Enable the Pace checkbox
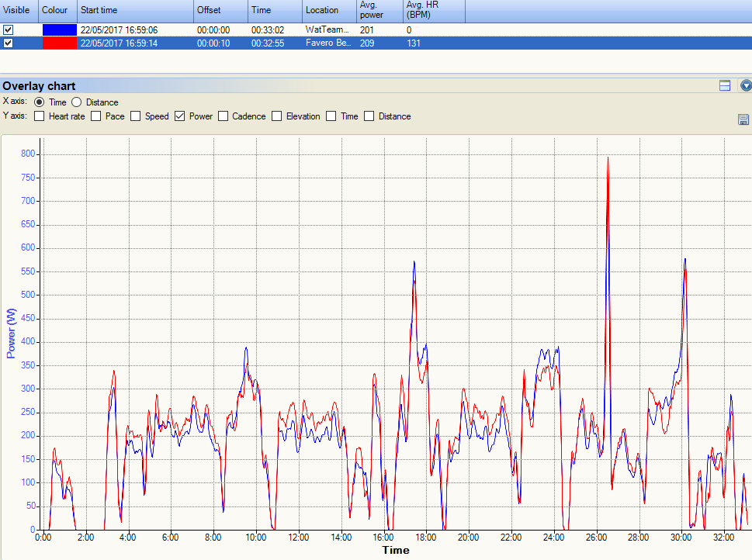Screen dimensions: 752x560 96,116
